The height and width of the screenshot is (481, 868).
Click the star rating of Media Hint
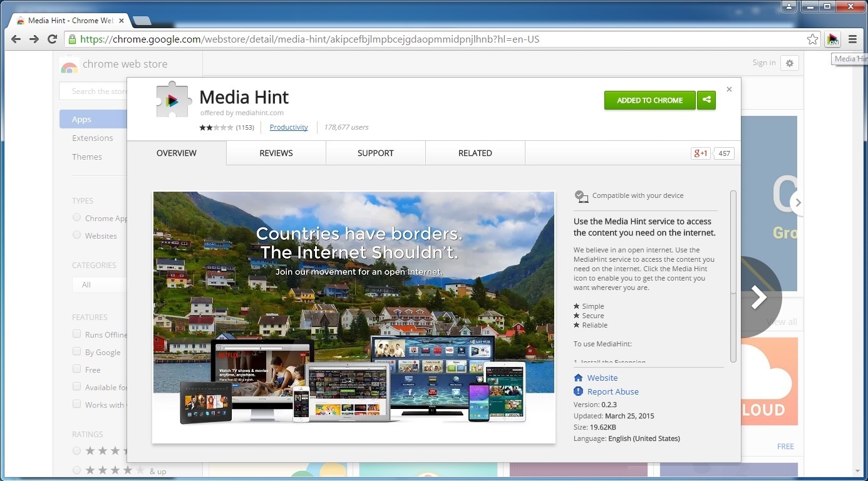pyautogui.click(x=217, y=127)
